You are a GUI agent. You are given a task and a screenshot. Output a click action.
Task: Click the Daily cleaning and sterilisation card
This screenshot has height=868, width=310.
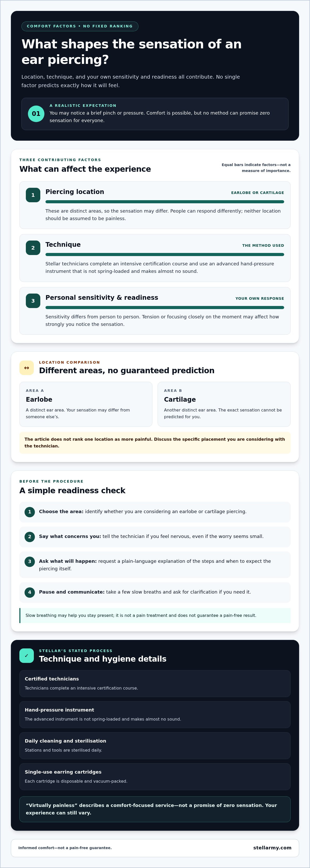(155, 746)
